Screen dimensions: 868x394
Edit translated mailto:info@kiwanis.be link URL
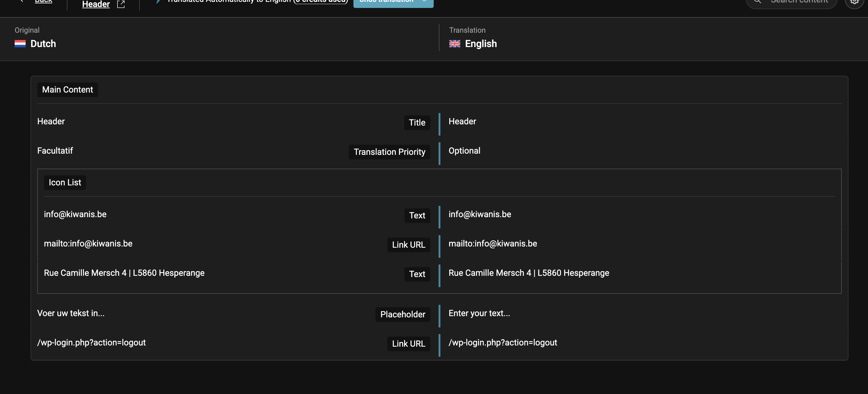[x=492, y=243]
